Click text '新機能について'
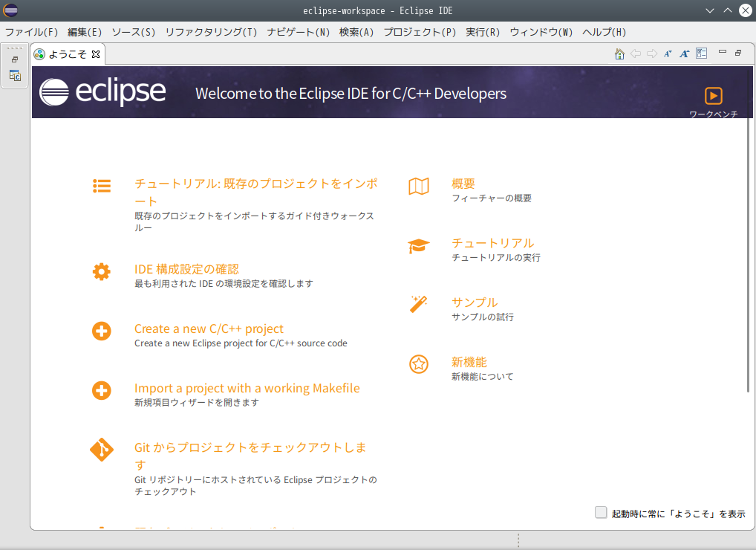 [483, 376]
